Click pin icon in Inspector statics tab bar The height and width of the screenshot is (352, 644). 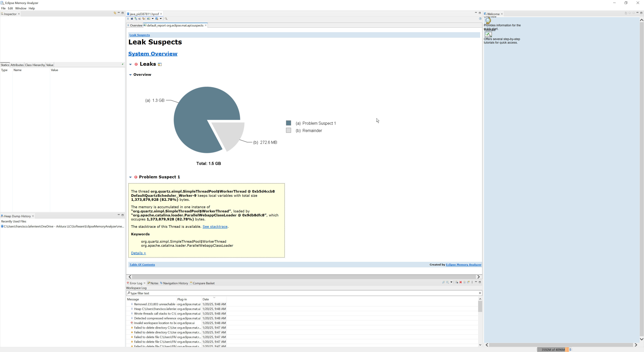(x=122, y=65)
